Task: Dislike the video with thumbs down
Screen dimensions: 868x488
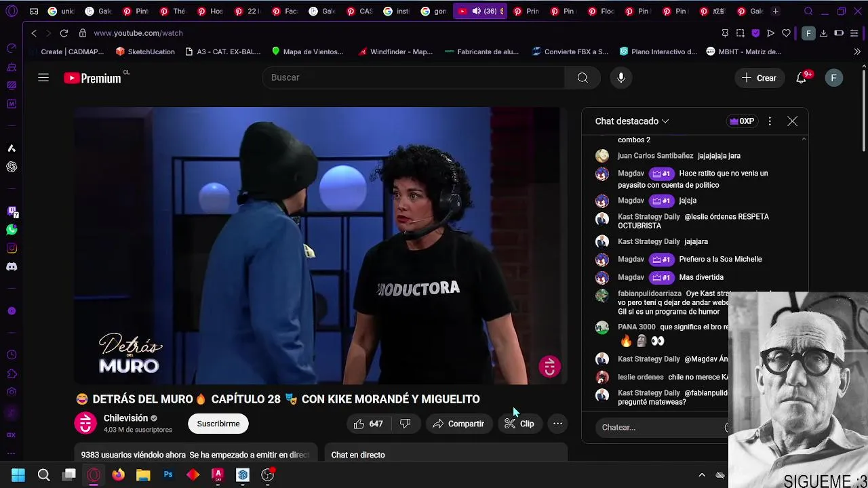Action: (406, 424)
